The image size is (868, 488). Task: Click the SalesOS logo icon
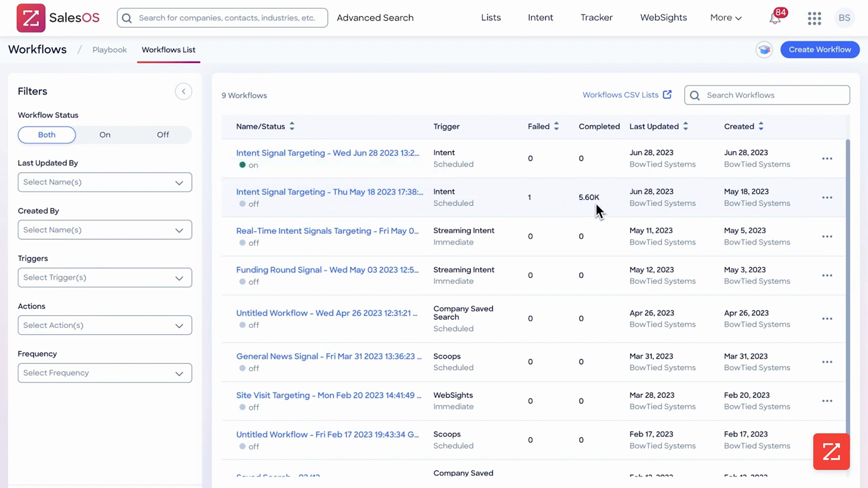pyautogui.click(x=31, y=18)
